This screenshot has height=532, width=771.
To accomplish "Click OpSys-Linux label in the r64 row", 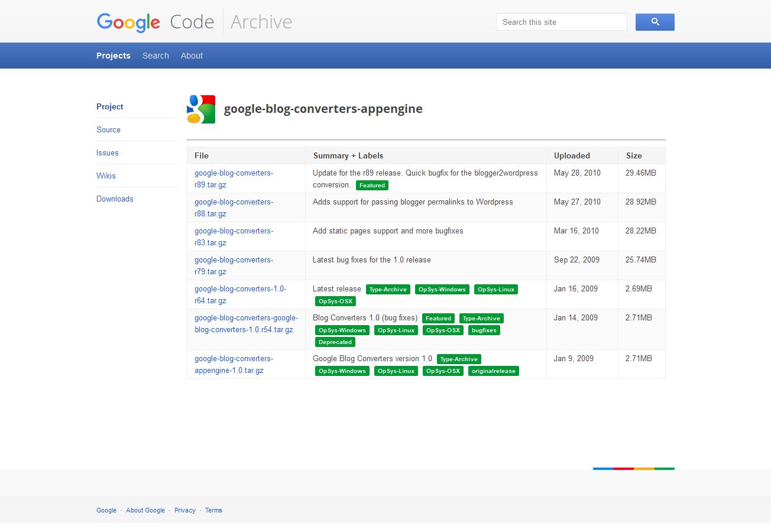I will pyautogui.click(x=496, y=289).
